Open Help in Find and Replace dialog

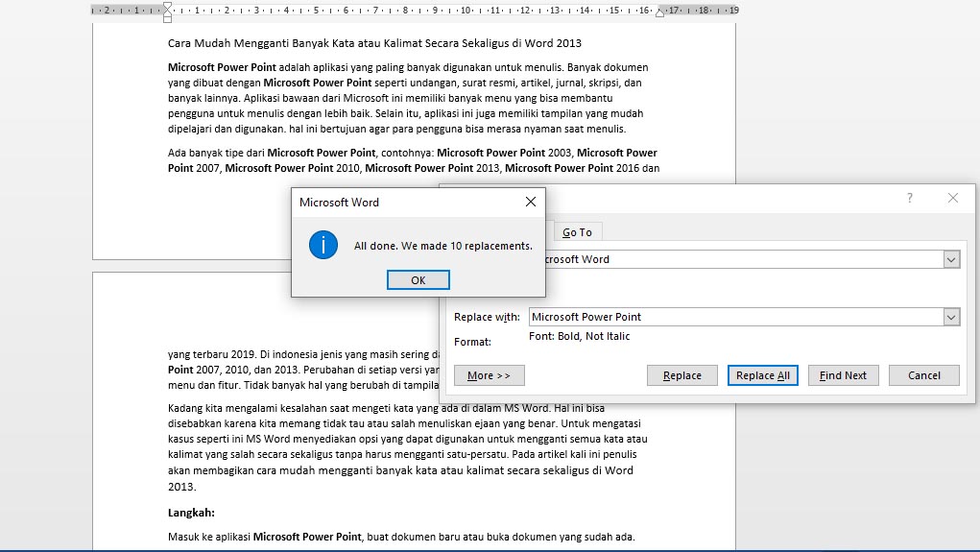[910, 198]
